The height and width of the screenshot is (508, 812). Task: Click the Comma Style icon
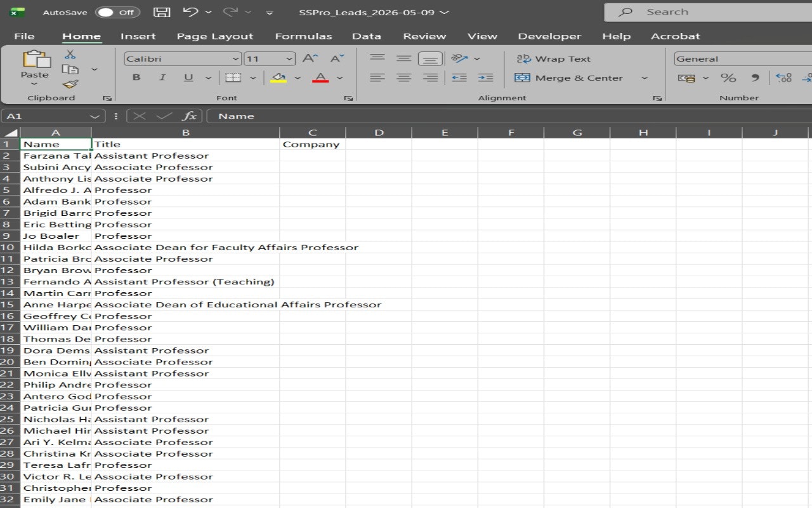755,77
